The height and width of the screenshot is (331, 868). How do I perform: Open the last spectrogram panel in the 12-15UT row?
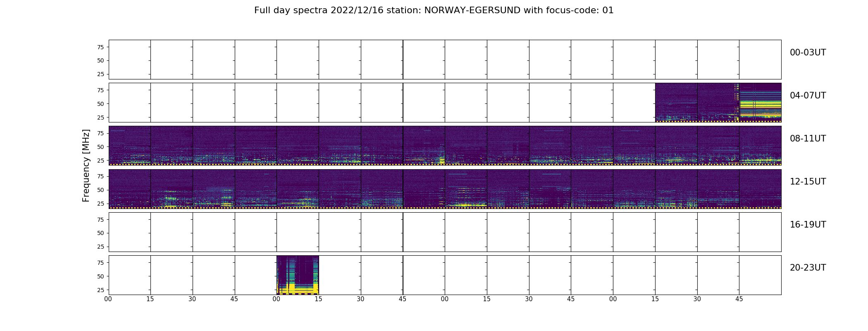coord(760,189)
